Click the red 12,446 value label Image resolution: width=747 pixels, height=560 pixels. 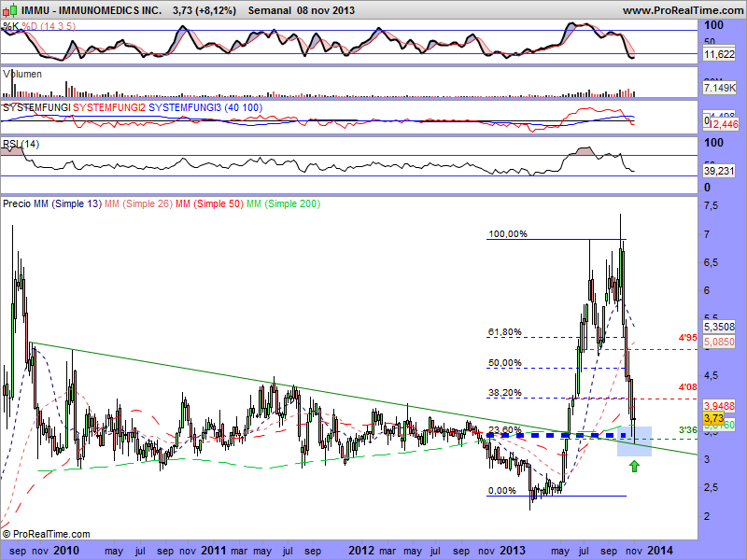coord(725,124)
